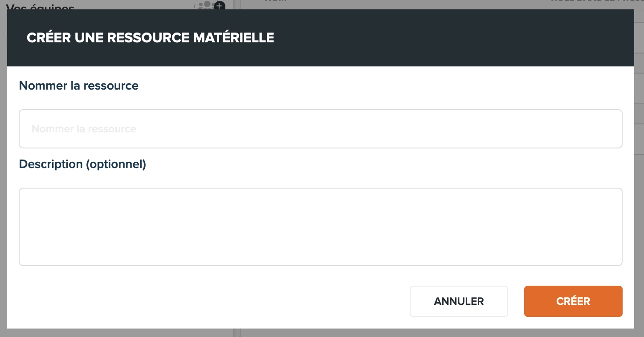The image size is (644, 337).
Task: Cancel with the ANNULER button
Action: click(x=459, y=301)
